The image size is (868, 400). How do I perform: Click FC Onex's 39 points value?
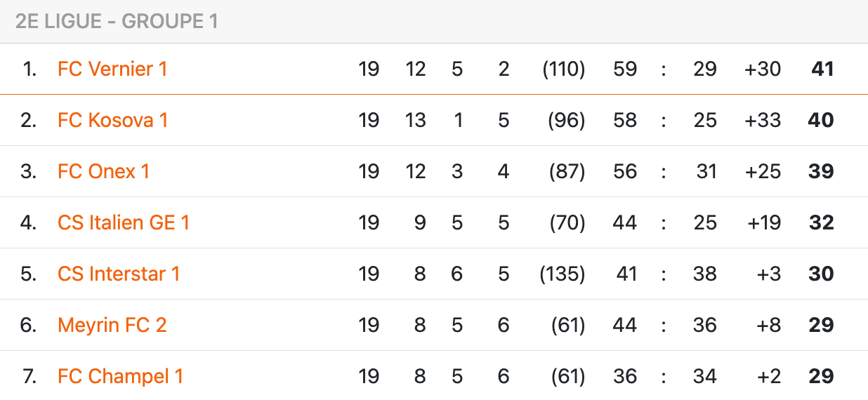(821, 171)
